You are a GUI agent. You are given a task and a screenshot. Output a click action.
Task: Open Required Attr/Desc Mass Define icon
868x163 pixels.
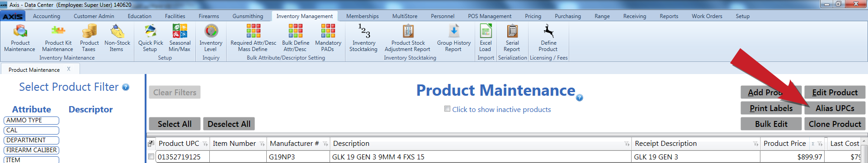[x=253, y=38]
